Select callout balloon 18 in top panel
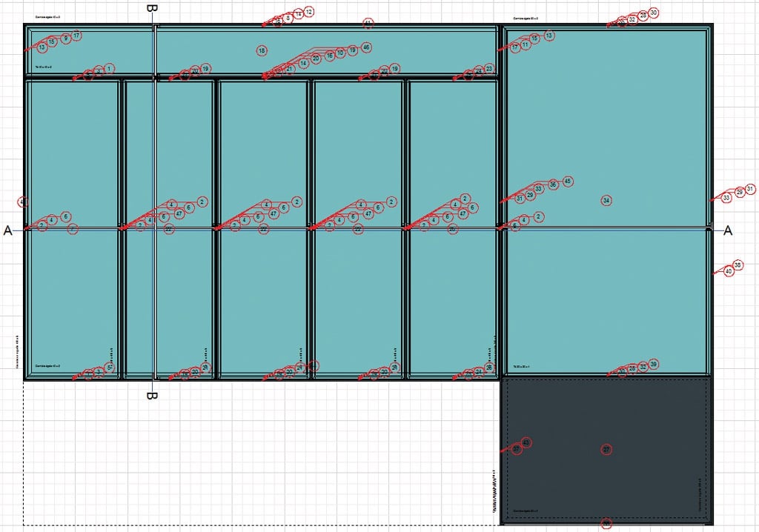 click(x=262, y=50)
